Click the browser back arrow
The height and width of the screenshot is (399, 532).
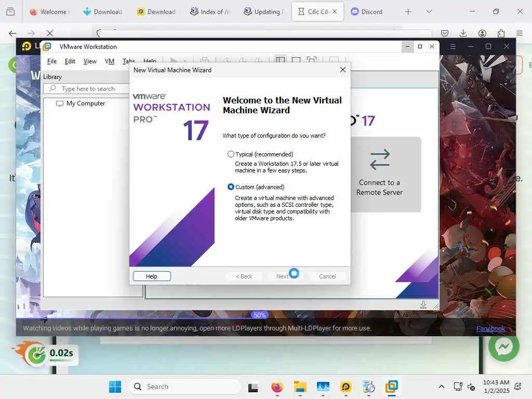12,33
